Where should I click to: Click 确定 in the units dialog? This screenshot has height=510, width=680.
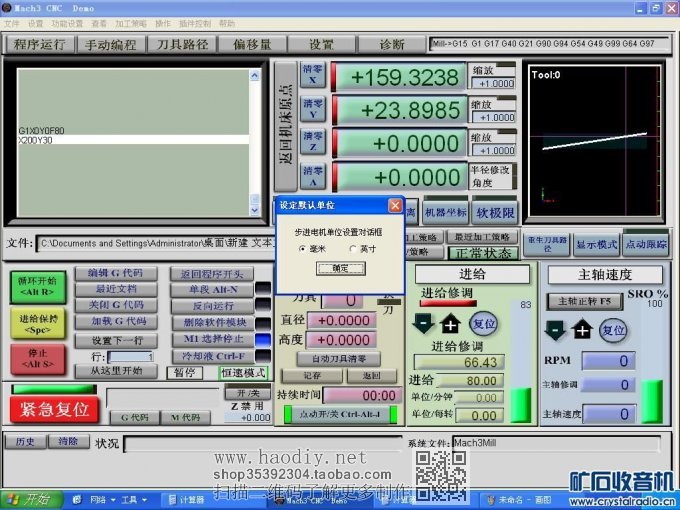click(340, 268)
